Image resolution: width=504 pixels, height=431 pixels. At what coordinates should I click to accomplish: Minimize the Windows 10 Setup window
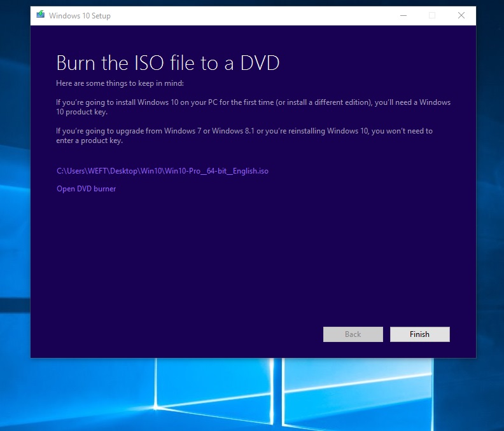click(403, 15)
